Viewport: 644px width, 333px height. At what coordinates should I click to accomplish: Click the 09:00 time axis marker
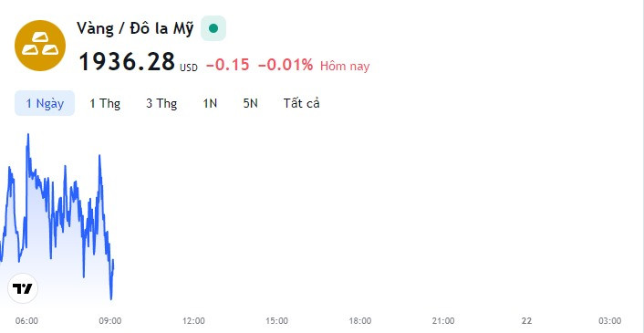tap(110, 320)
